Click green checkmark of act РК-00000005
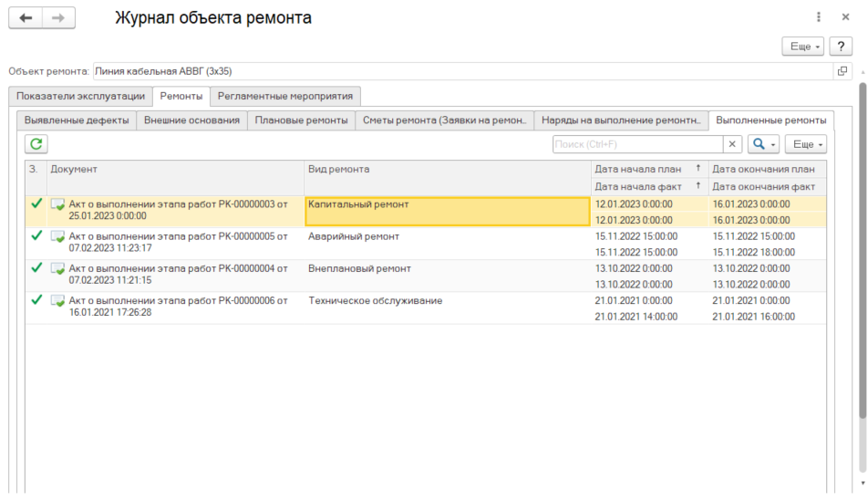Image resolution: width=868 pixels, height=501 pixels. pyautogui.click(x=36, y=235)
